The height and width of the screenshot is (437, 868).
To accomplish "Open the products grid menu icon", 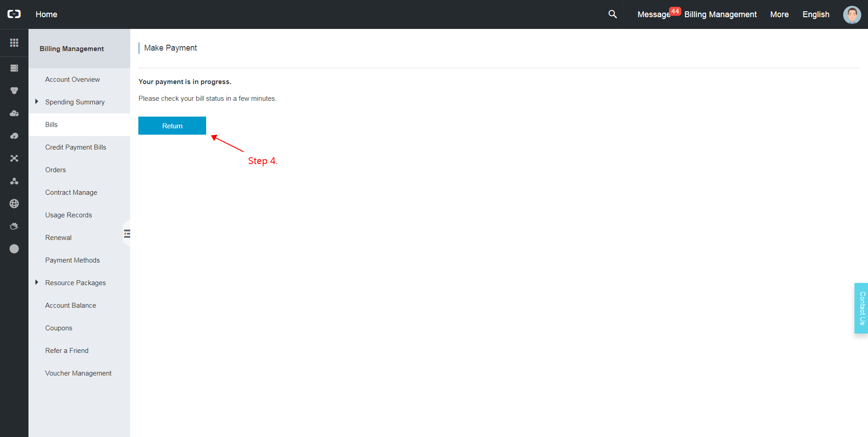I will 14,42.
